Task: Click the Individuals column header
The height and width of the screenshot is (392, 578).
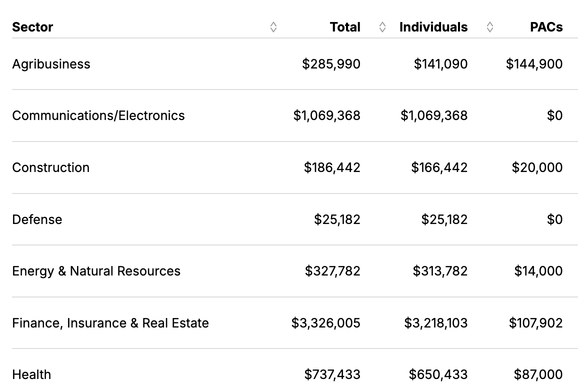Action: (433, 27)
